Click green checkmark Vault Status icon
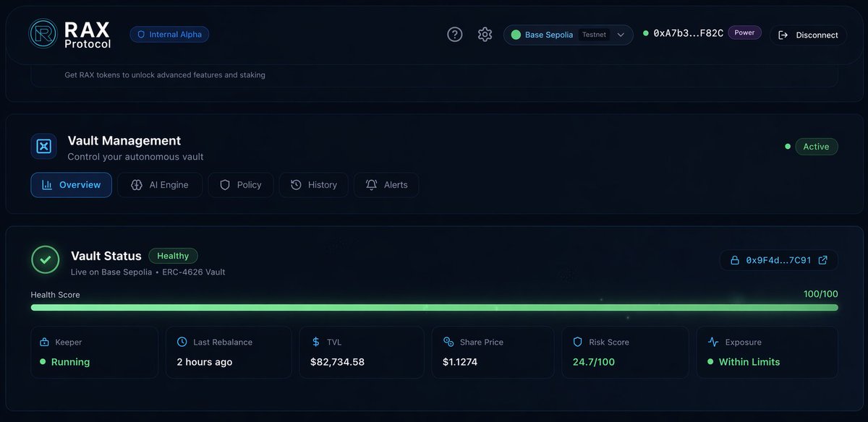The image size is (868, 422). point(45,259)
